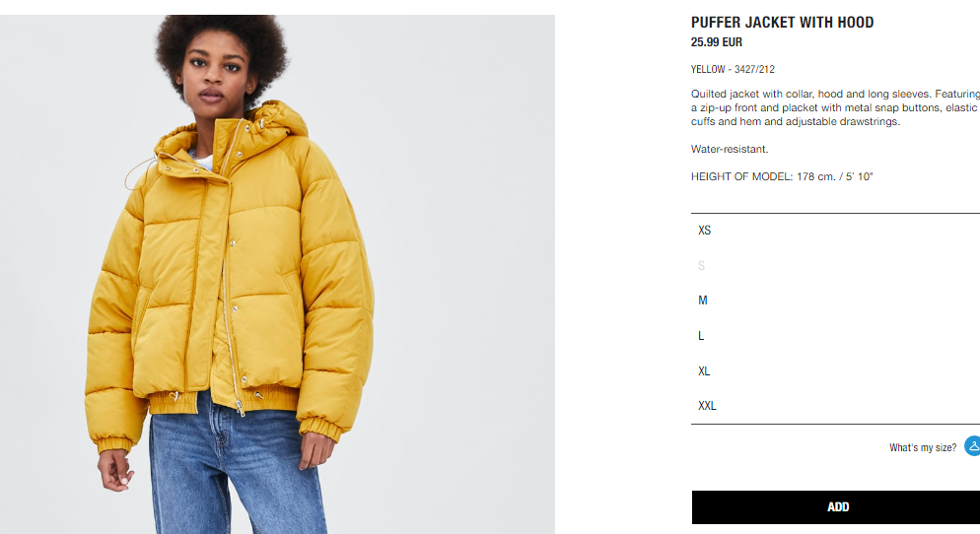Click the HEIGHT OF MODEL text
This screenshot has width=980, height=534.
pos(781,176)
